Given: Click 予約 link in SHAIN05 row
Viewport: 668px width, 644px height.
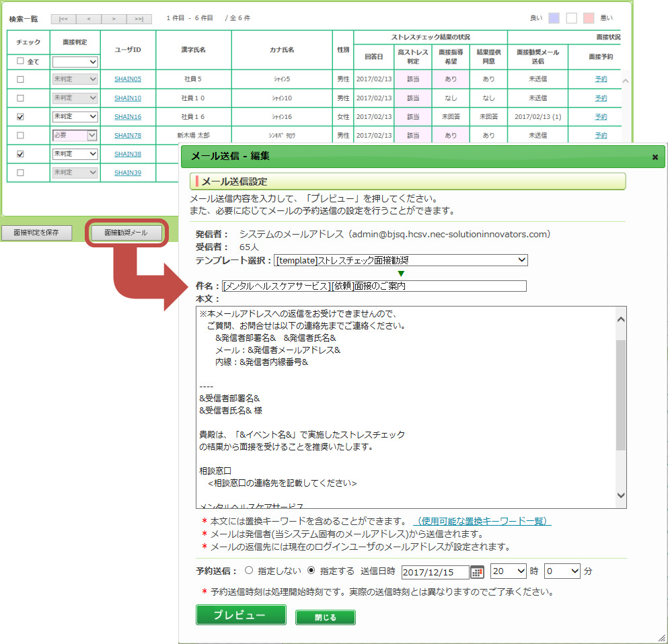Looking at the screenshot, I should click(x=601, y=79).
